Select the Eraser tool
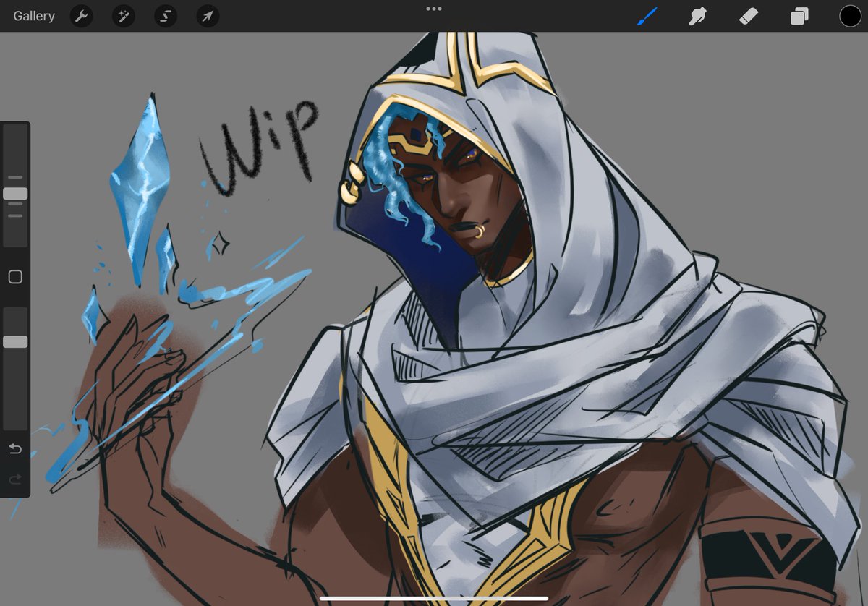This screenshot has width=868, height=606. [749, 16]
